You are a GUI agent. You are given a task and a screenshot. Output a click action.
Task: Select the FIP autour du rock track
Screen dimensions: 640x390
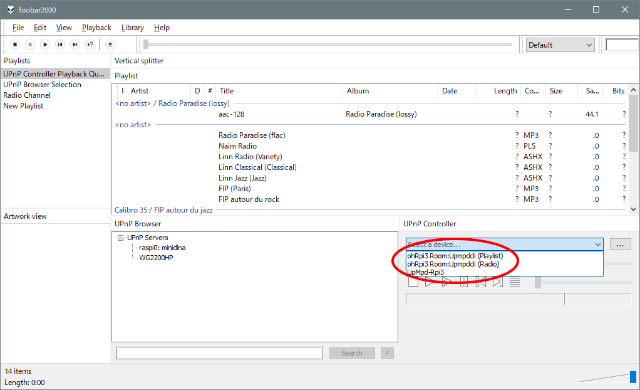(x=370, y=199)
